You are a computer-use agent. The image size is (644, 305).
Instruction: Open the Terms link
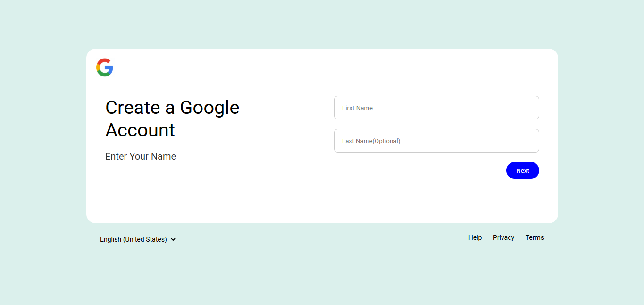tap(535, 237)
